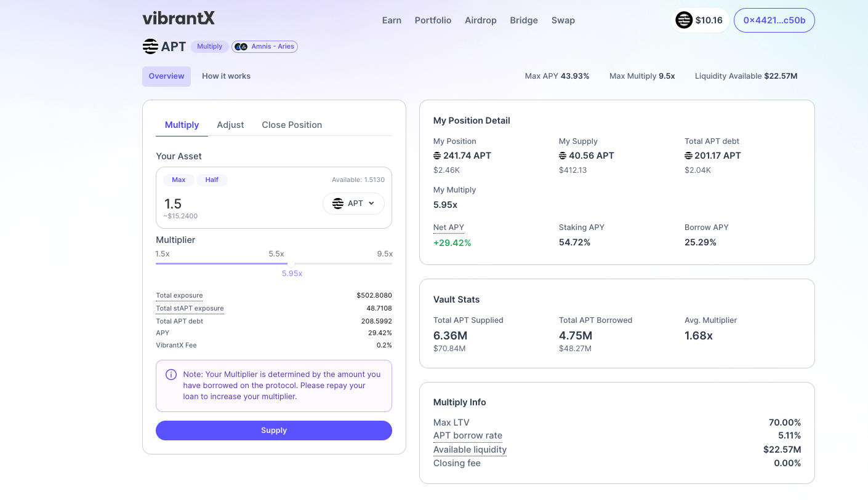Click the 25.29% Borrow APY value
Screen dimensions: 868x500
coord(701,243)
